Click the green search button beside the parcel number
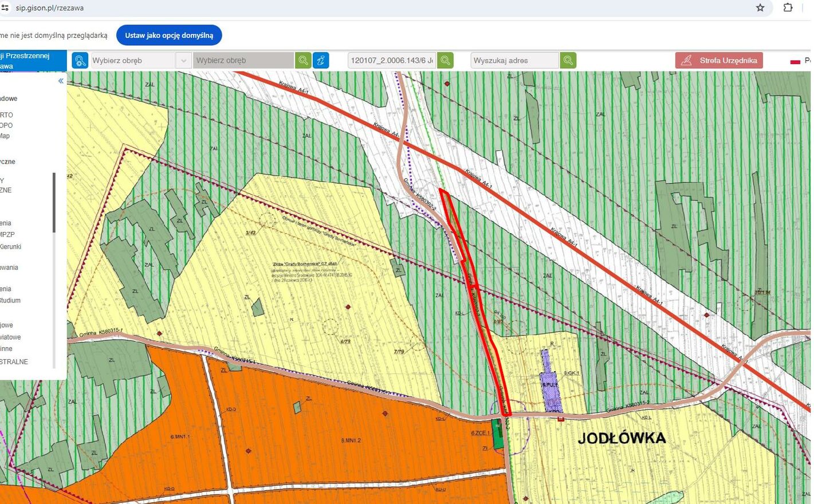 click(445, 60)
